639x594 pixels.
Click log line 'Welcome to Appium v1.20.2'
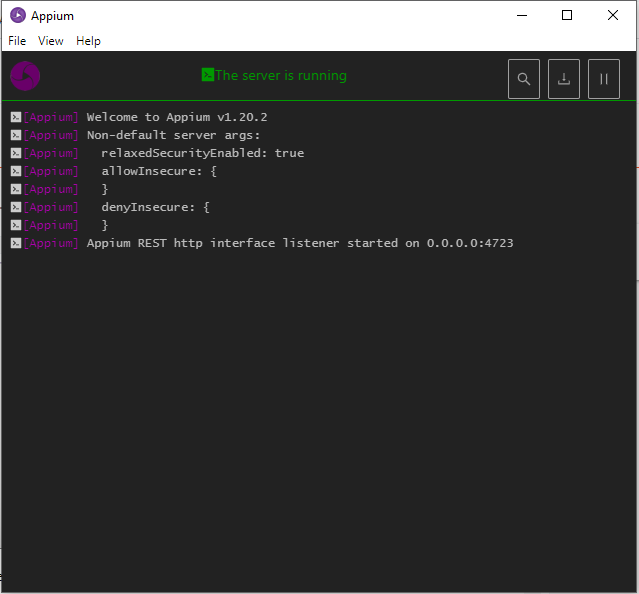(x=177, y=117)
